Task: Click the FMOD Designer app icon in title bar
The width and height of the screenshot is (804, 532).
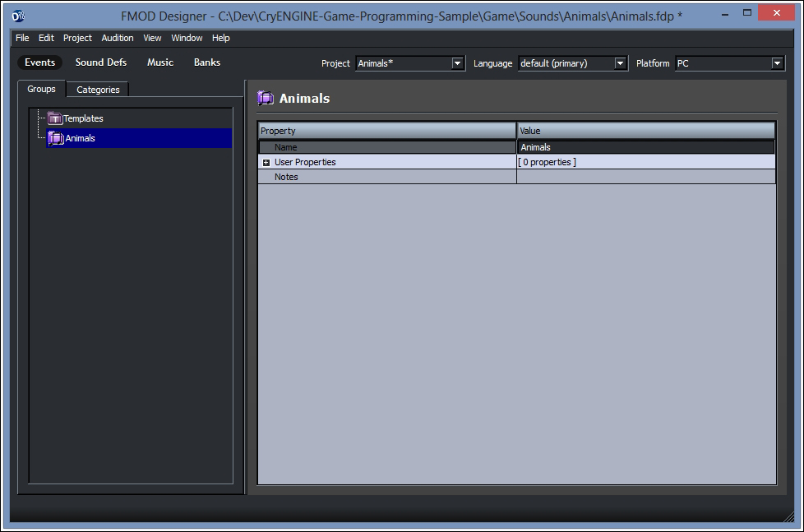Action: coord(18,16)
